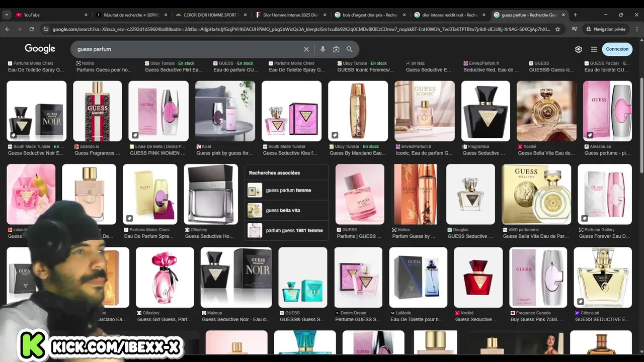
Task: Close the YouTube tab
Action: tap(86, 15)
